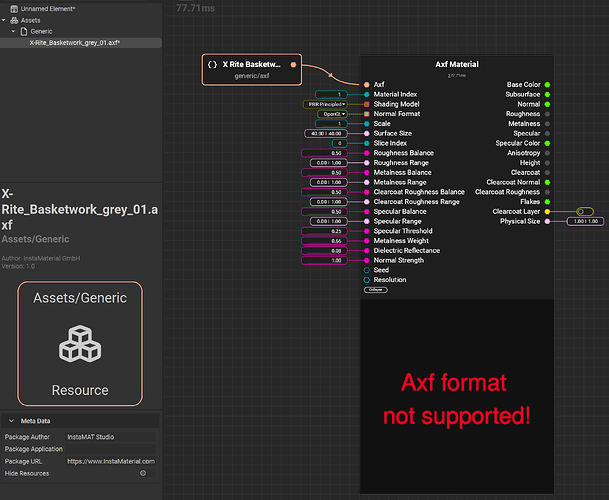Click the Subsurface output pin
This screenshot has height=500, width=609.
pyautogui.click(x=547, y=94)
